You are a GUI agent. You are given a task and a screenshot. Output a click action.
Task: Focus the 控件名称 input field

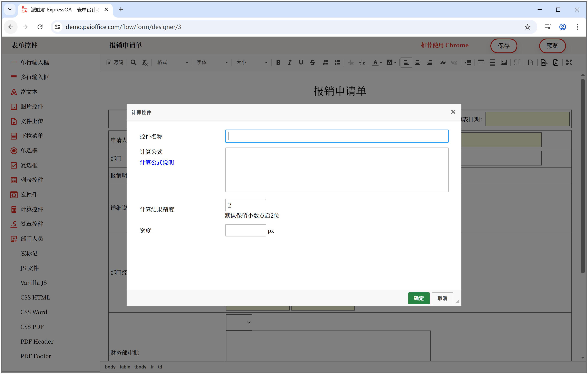coord(336,136)
